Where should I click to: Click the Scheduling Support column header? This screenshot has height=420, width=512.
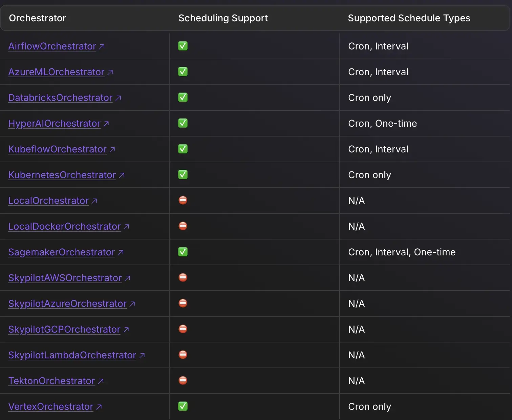[223, 18]
